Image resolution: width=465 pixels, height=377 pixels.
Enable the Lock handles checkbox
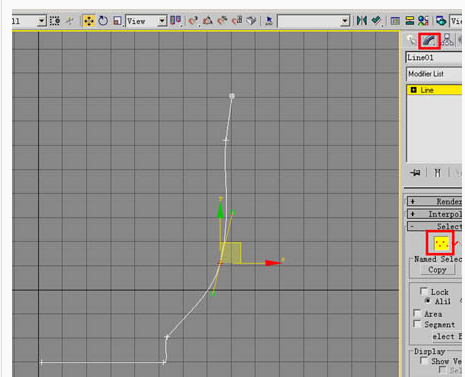point(424,292)
